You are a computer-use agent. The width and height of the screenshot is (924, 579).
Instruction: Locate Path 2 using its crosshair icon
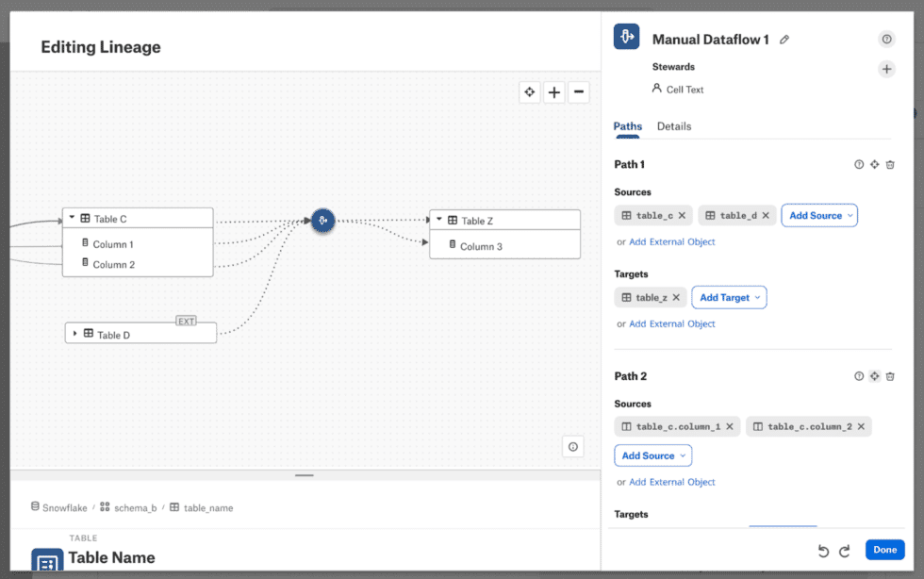pyautogui.click(x=874, y=375)
